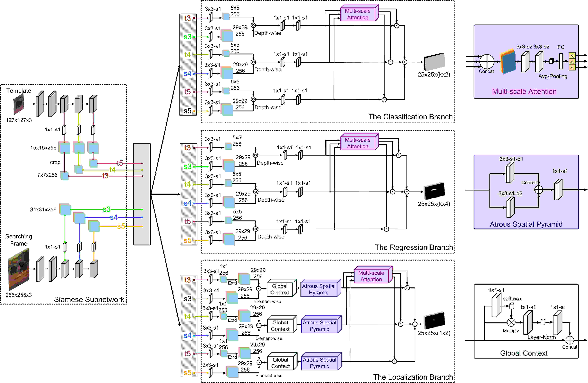The width and height of the screenshot is (588, 383).
Task: Select the 'Searching Frame' label
Action: pyautogui.click(x=19, y=240)
